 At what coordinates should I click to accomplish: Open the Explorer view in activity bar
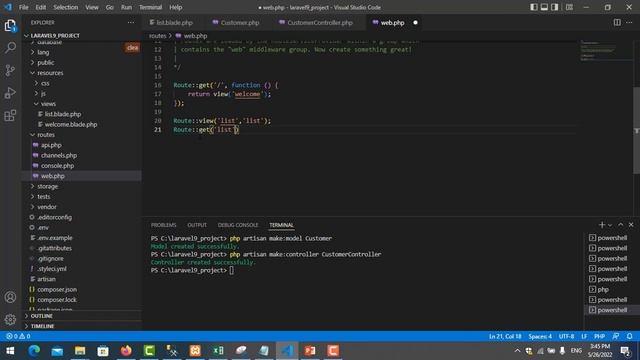click(10, 26)
